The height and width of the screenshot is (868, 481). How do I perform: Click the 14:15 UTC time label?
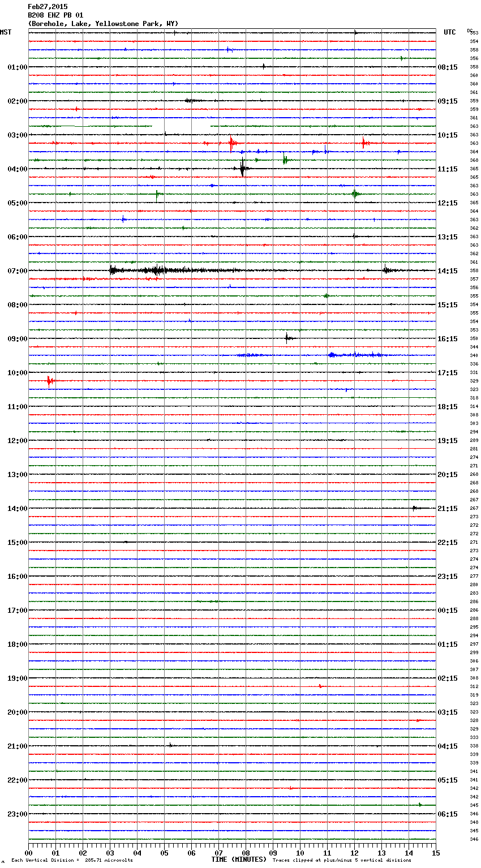pyautogui.click(x=448, y=270)
